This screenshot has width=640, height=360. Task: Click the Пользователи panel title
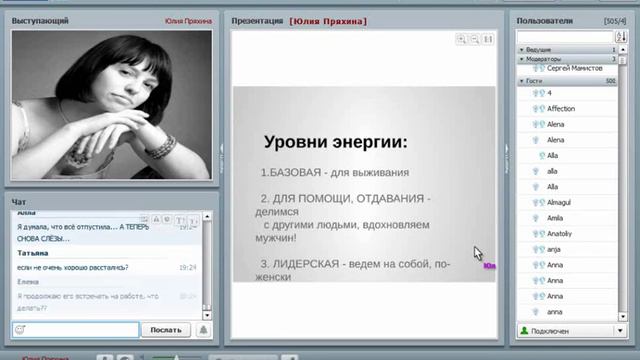544,21
